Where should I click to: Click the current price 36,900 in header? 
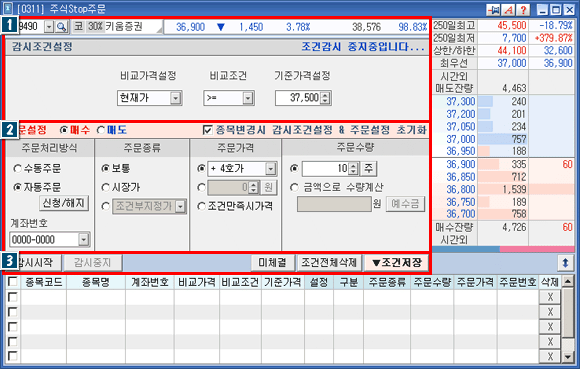coord(190,27)
